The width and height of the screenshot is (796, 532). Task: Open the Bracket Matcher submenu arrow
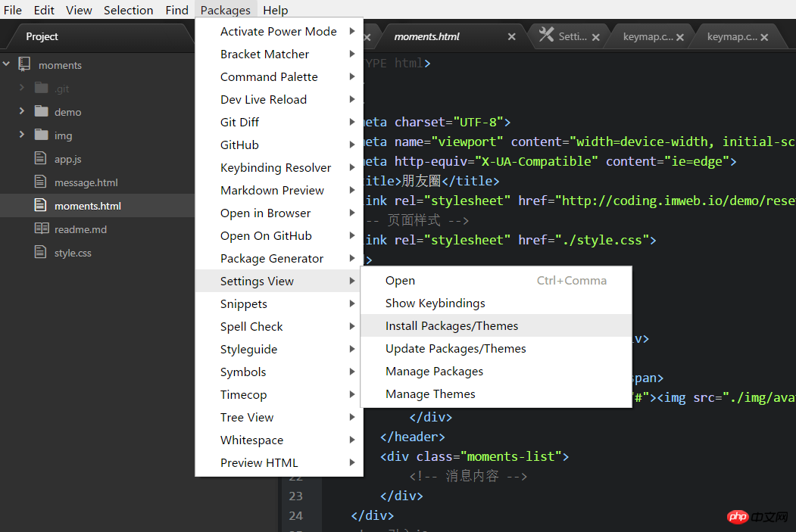(352, 54)
